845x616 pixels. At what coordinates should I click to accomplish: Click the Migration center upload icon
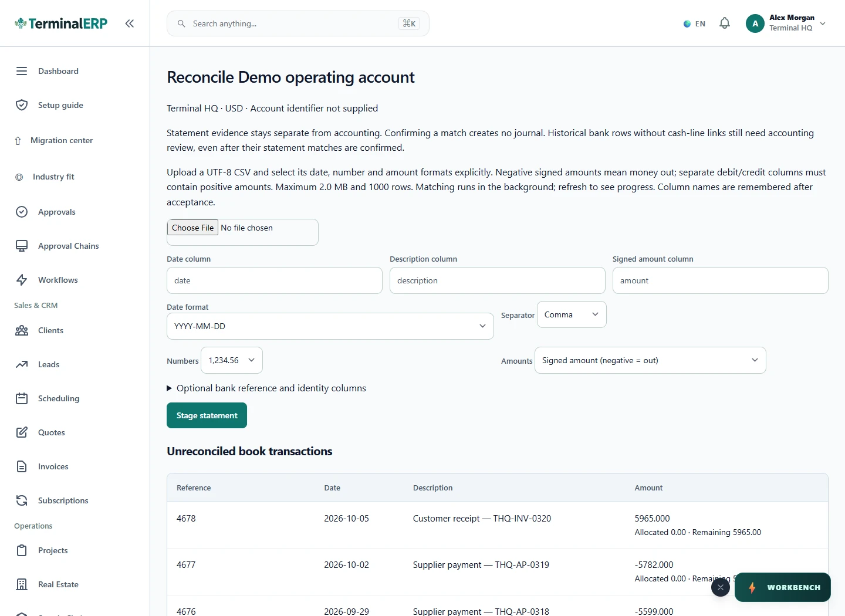click(x=18, y=141)
